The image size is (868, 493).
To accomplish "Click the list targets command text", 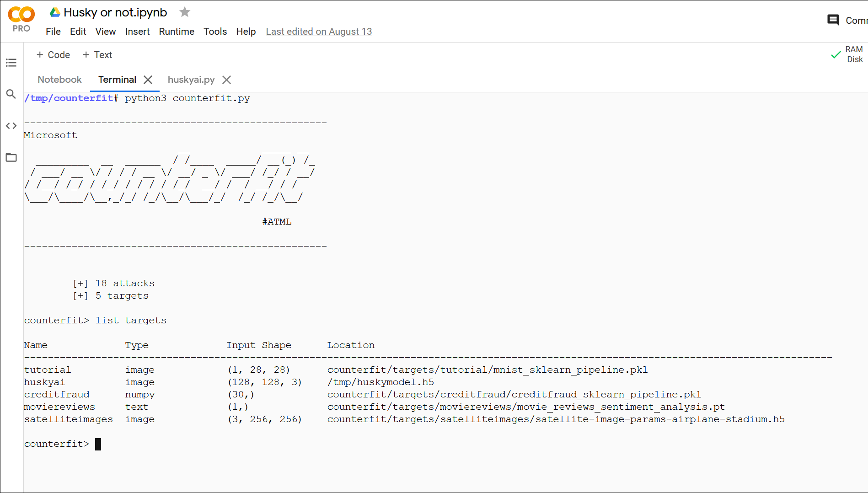I will (131, 321).
